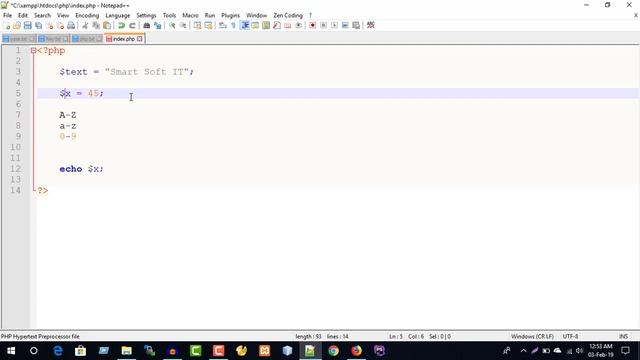Open the Plugins menu
This screenshot has width=640, height=360.
coord(231,16)
